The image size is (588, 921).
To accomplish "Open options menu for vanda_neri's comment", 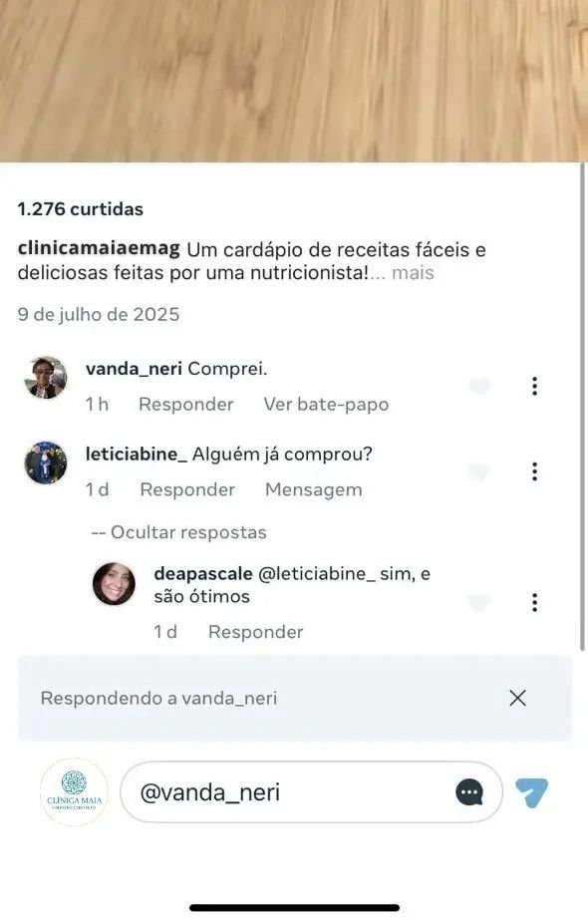I will [535, 385].
